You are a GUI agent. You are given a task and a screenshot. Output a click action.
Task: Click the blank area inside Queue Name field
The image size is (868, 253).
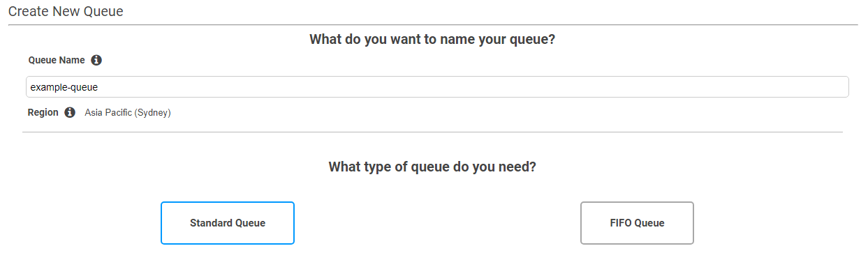click(x=475, y=87)
